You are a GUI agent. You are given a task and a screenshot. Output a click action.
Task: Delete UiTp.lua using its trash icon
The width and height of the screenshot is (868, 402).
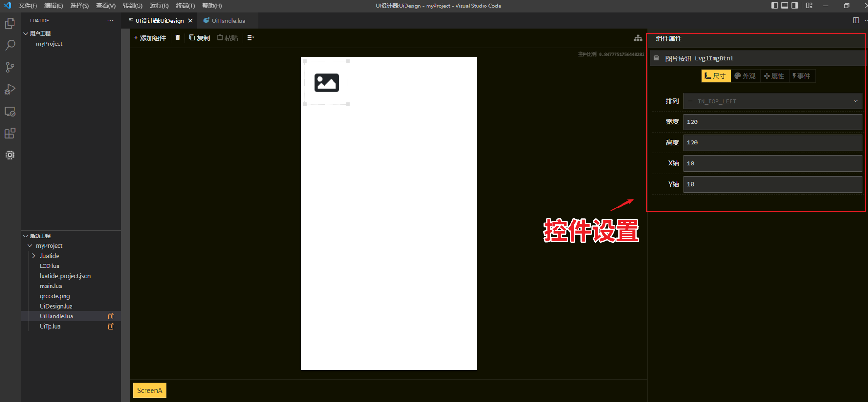coord(111,326)
